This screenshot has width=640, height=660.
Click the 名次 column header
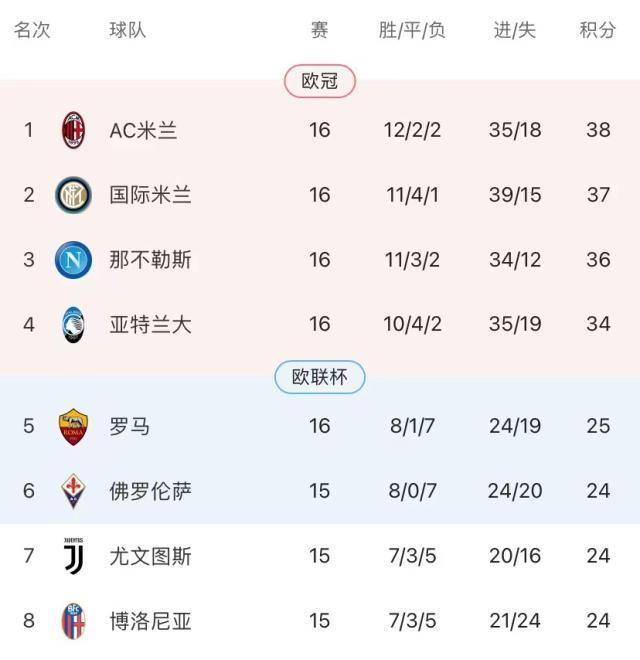32,30
